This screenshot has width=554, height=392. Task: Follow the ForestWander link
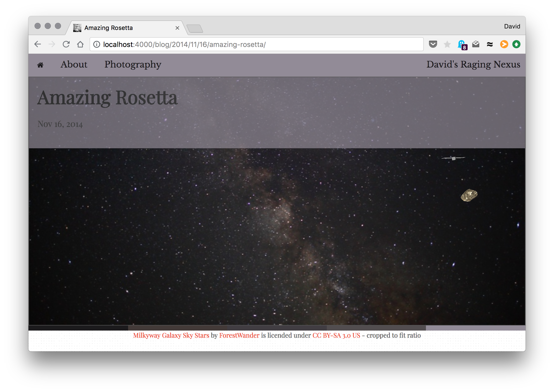pos(239,335)
